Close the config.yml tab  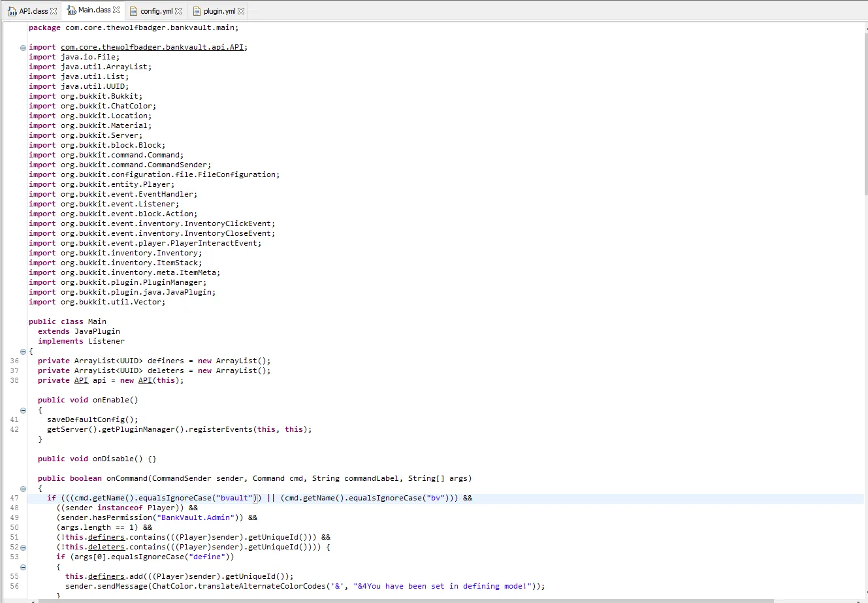point(178,11)
